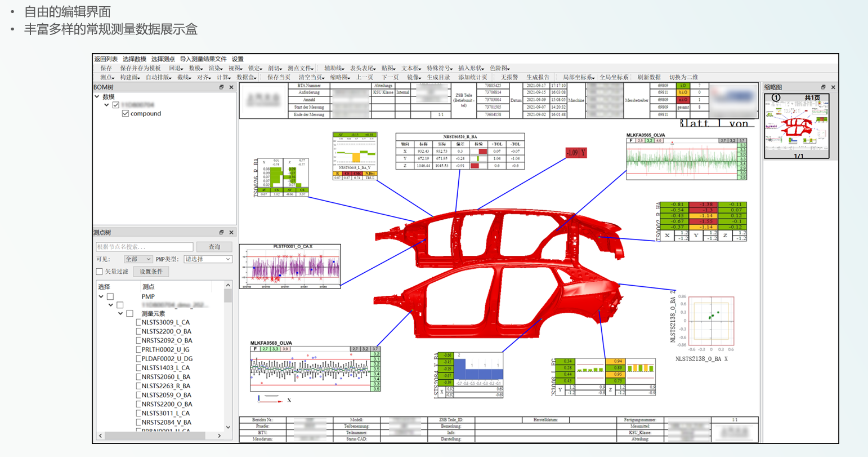Close the 缩略图 thumbnail panel
The height and width of the screenshot is (457, 868).
(833, 87)
